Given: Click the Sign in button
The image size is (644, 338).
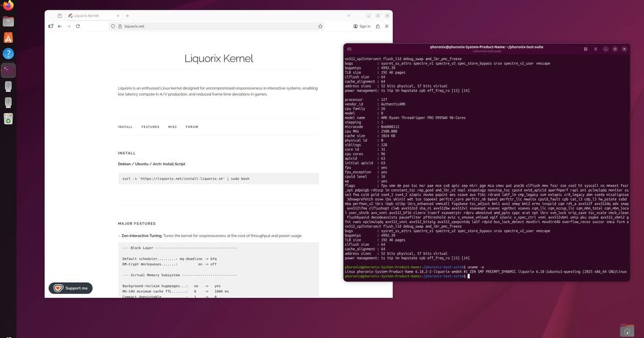Looking at the screenshot, I should click(362, 26).
